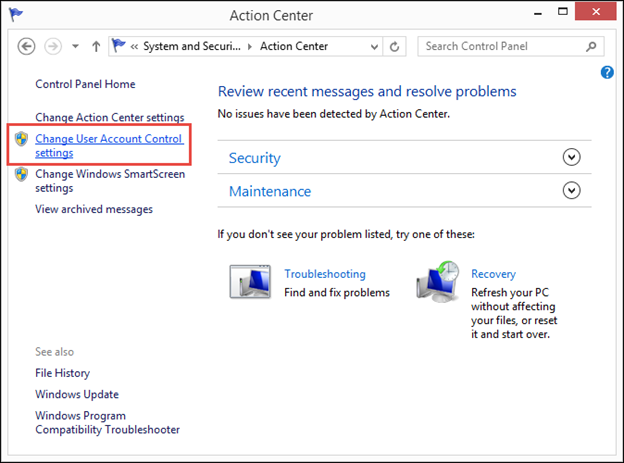The width and height of the screenshot is (624, 463).
Task: Click the Forward navigation arrow button
Action: click(x=53, y=47)
